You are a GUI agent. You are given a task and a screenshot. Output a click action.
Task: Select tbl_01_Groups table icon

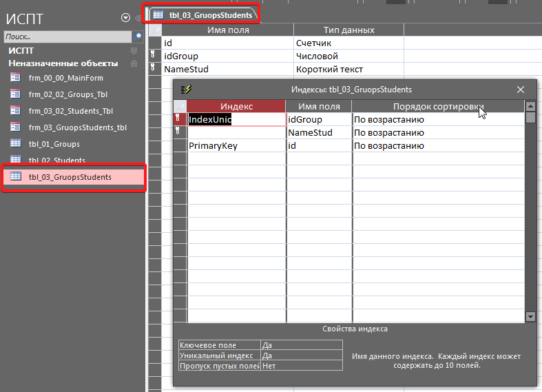pyautogui.click(x=15, y=144)
